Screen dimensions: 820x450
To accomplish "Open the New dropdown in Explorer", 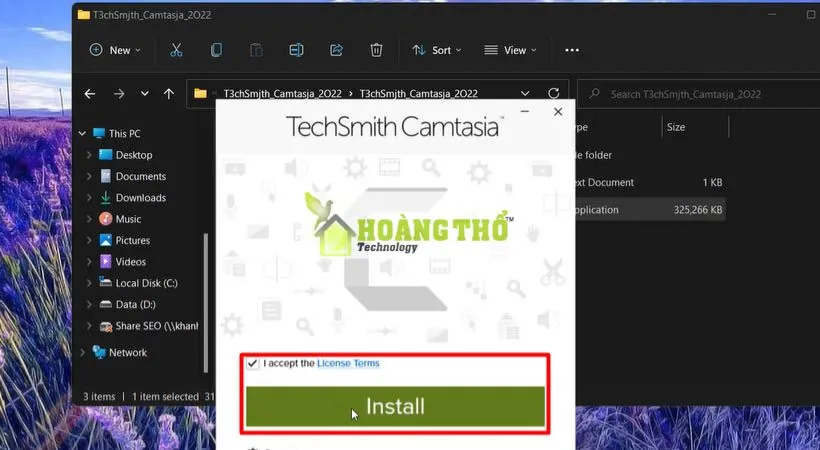I will (x=115, y=50).
